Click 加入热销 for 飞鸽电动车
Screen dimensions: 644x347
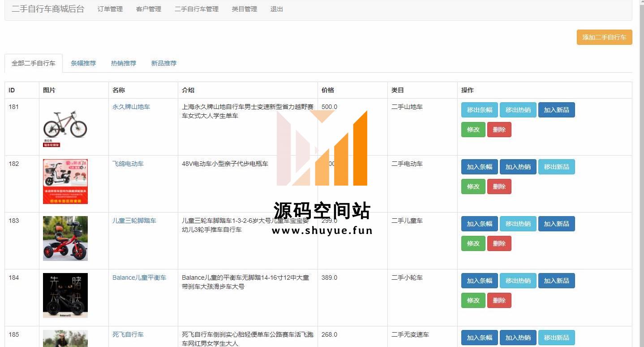[x=518, y=167]
